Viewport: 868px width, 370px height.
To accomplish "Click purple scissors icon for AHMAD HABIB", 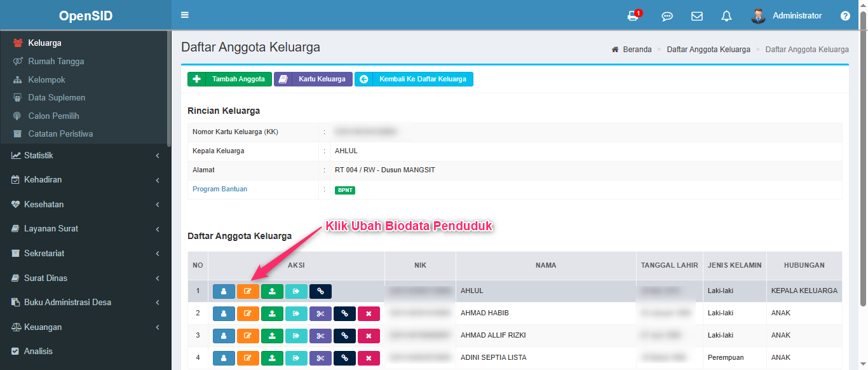I will 320,313.
